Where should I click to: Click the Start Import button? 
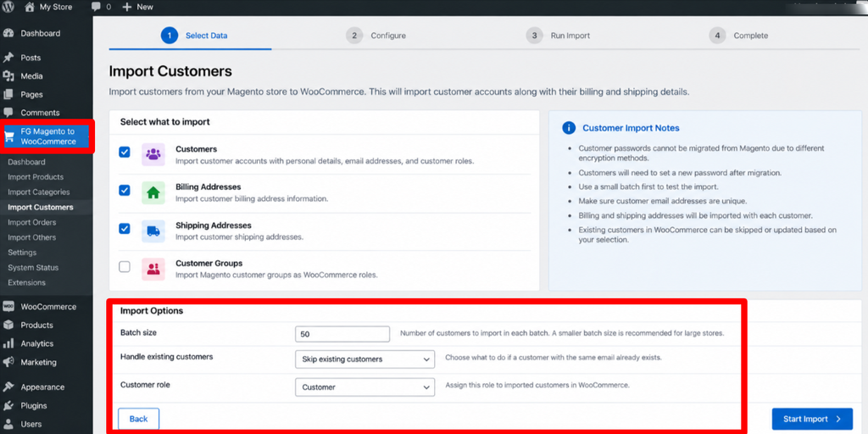[812, 419]
